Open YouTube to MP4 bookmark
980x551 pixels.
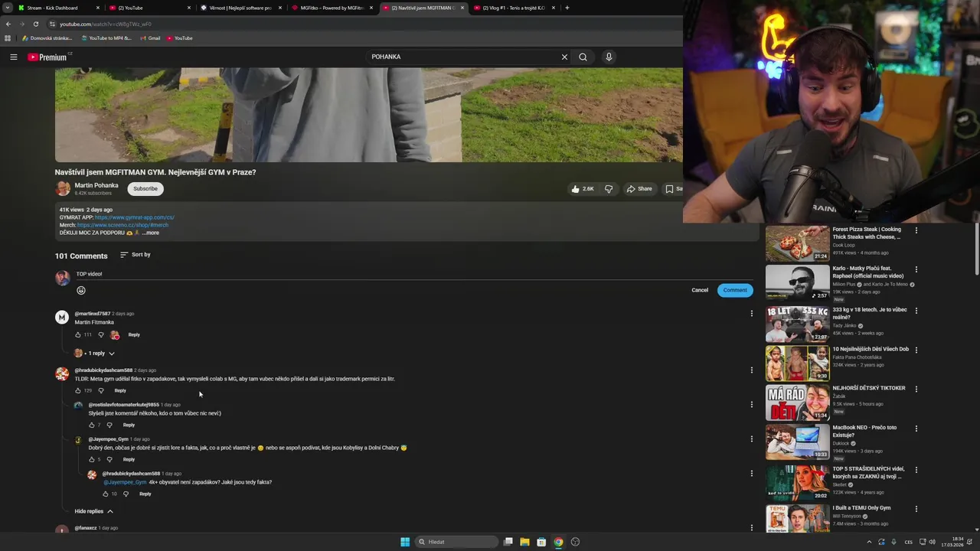point(106,38)
